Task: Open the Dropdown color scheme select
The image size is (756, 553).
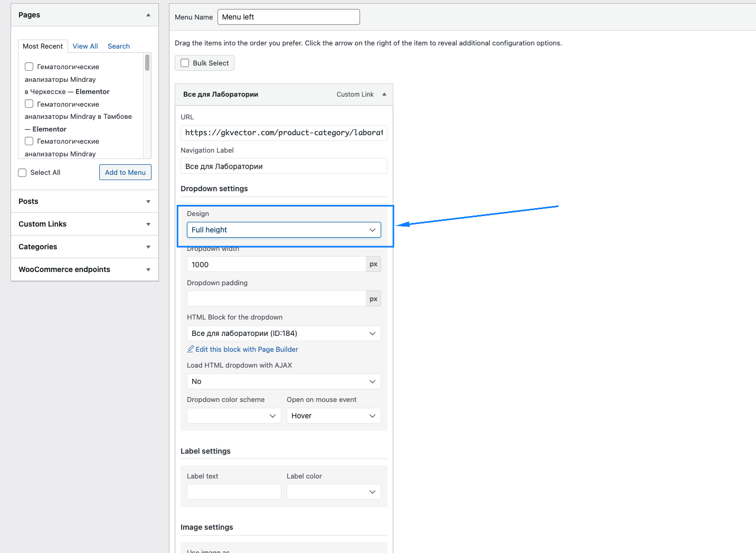Action: click(234, 416)
